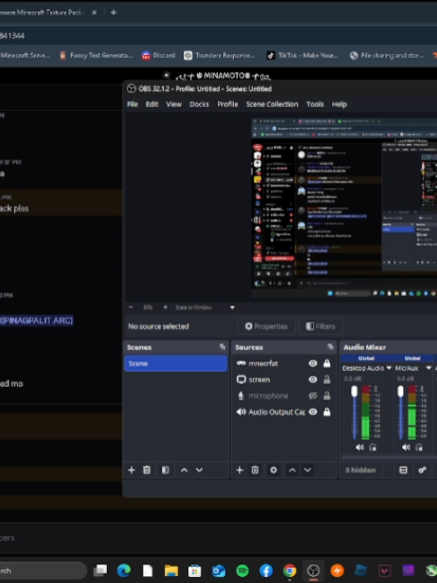Unlock the Audio Output Capture source
This screenshot has width=437, height=583.
tap(327, 412)
